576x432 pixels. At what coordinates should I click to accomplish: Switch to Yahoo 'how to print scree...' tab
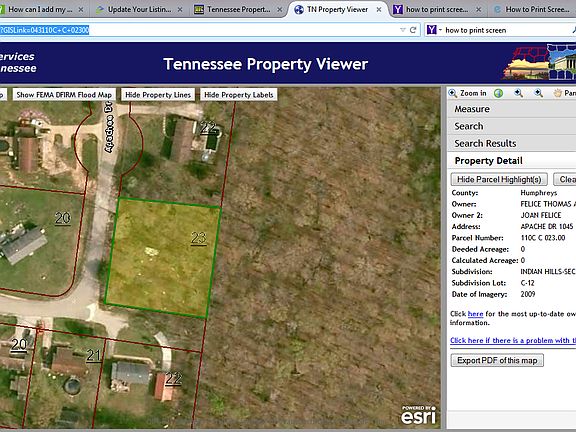[x=437, y=10]
